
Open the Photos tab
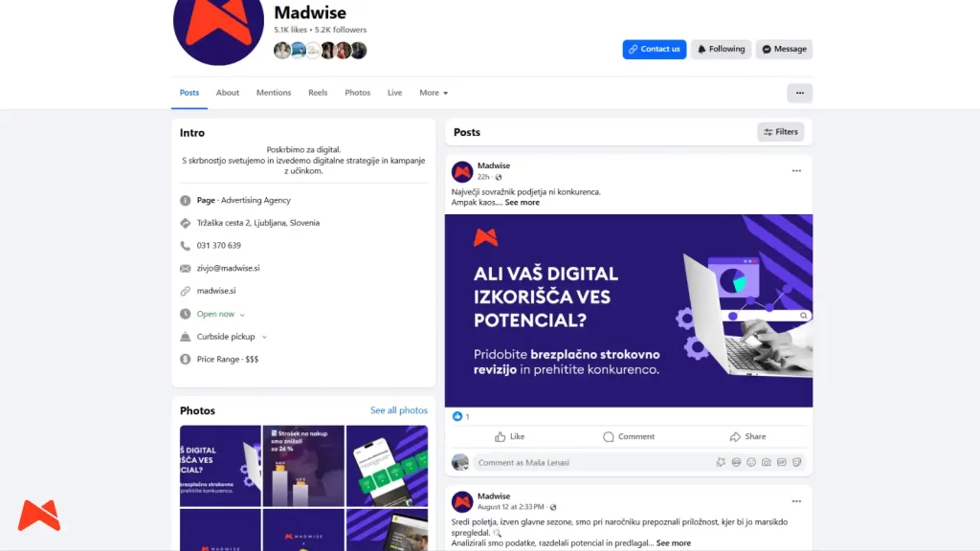(358, 93)
